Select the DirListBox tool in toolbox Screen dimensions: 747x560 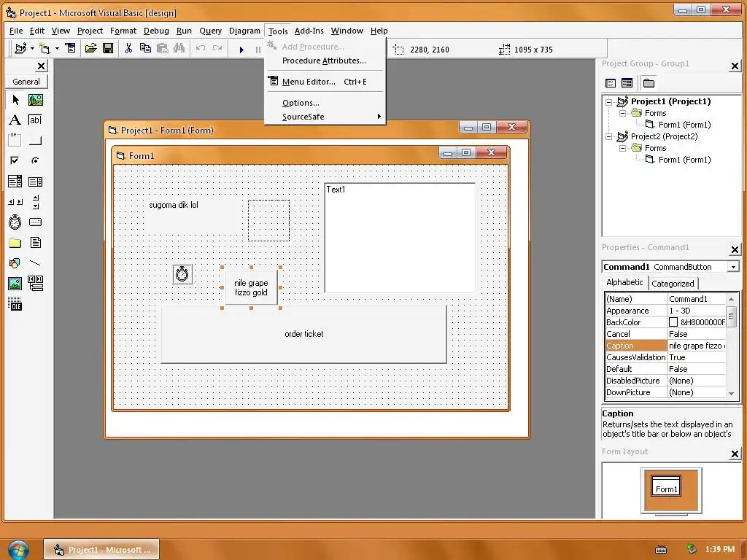[x=15, y=242]
